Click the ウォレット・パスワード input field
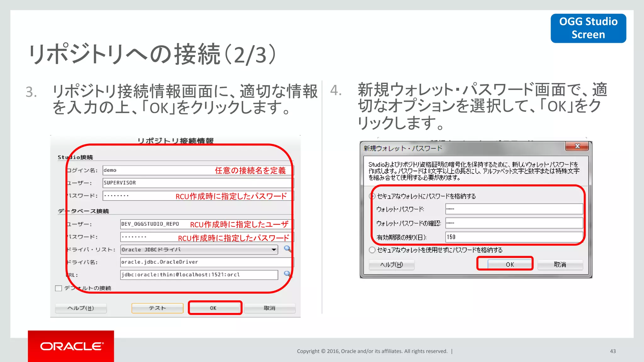The height and width of the screenshot is (362, 644). coord(514,209)
